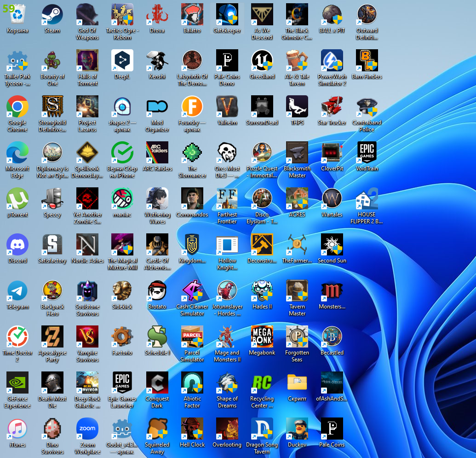Click the Telegram desktop icon
476x458 pixels.
pyautogui.click(x=17, y=291)
